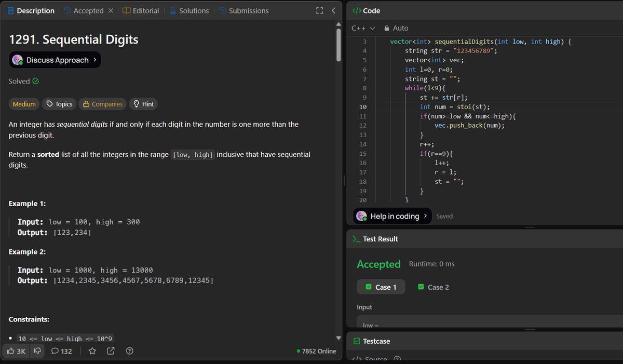
Task: Click the Medium difficulty tag
Action: click(x=24, y=104)
